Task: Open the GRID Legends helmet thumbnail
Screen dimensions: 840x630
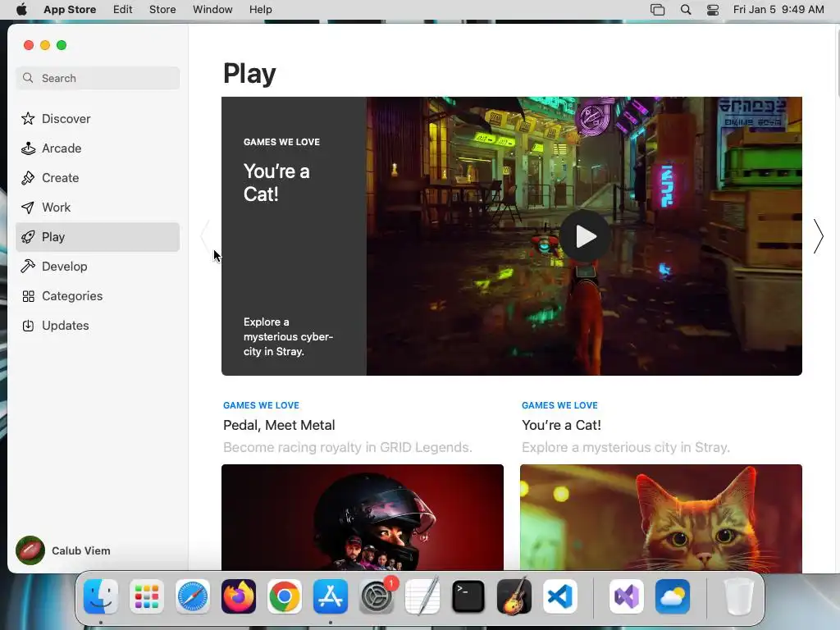Action: tap(362, 518)
